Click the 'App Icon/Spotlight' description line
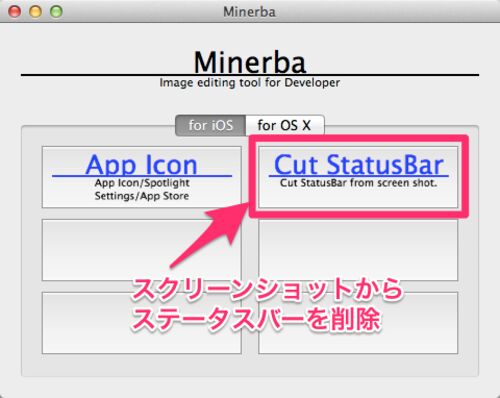Image resolution: width=500 pixels, height=398 pixels. 142,183
